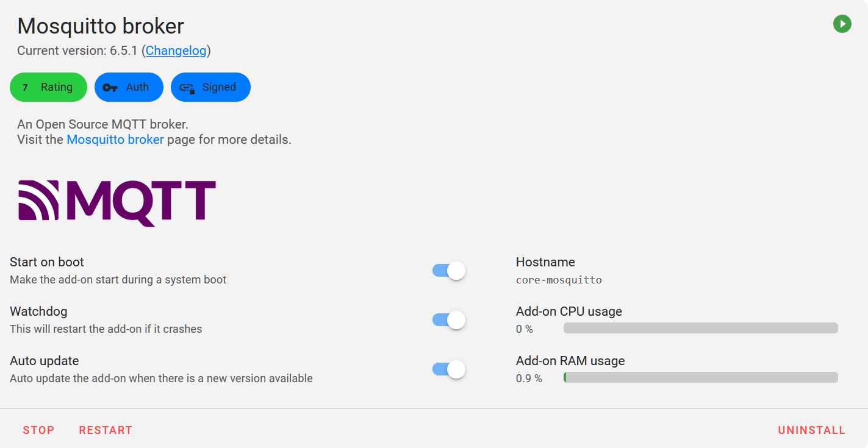
Task: Click the green running status play icon
Action: tap(842, 24)
